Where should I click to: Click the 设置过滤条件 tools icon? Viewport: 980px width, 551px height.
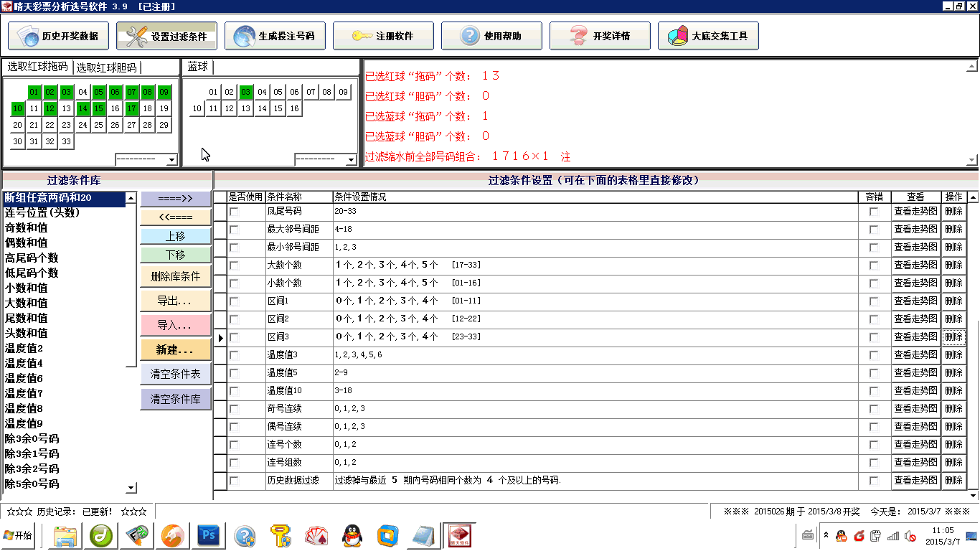pyautogui.click(x=133, y=36)
